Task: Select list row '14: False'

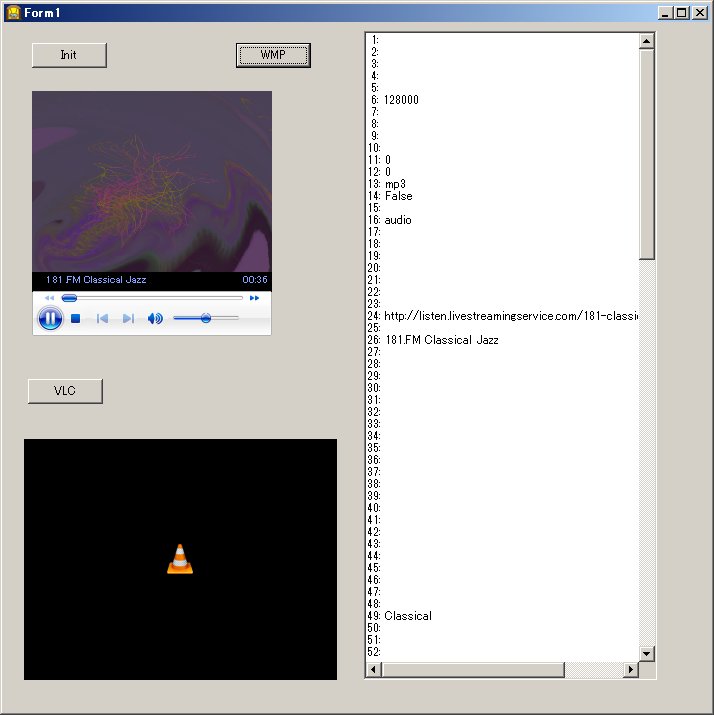Action: pos(502,196)
